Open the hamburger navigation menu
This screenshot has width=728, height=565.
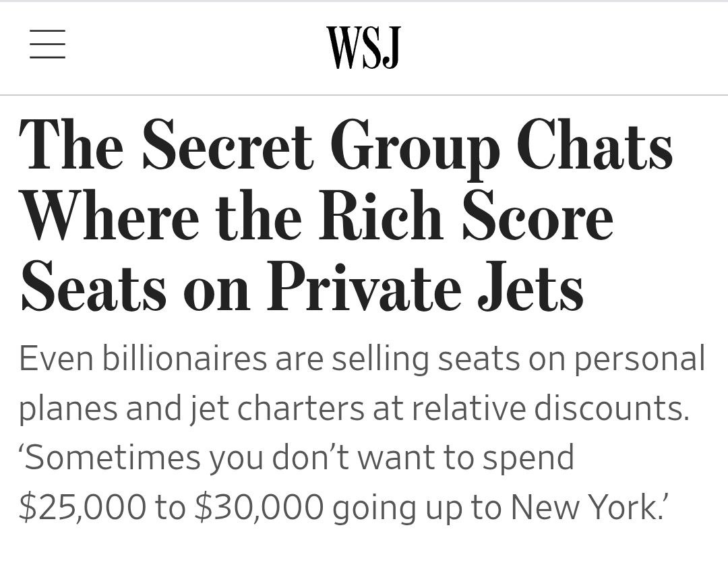(47, 44)
